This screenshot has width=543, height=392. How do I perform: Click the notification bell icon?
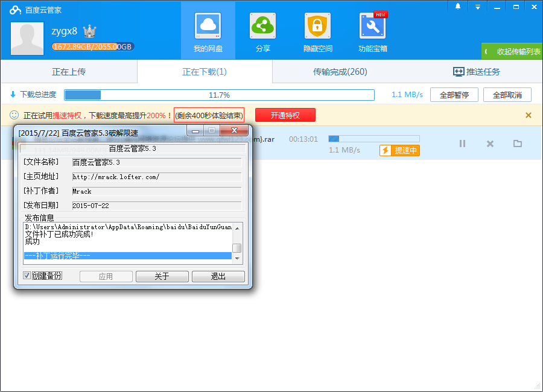458,7
